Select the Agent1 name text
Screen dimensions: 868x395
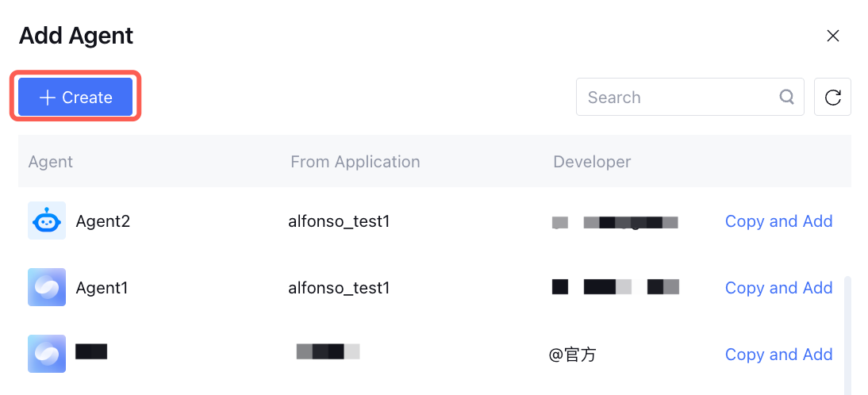(102, 288)
